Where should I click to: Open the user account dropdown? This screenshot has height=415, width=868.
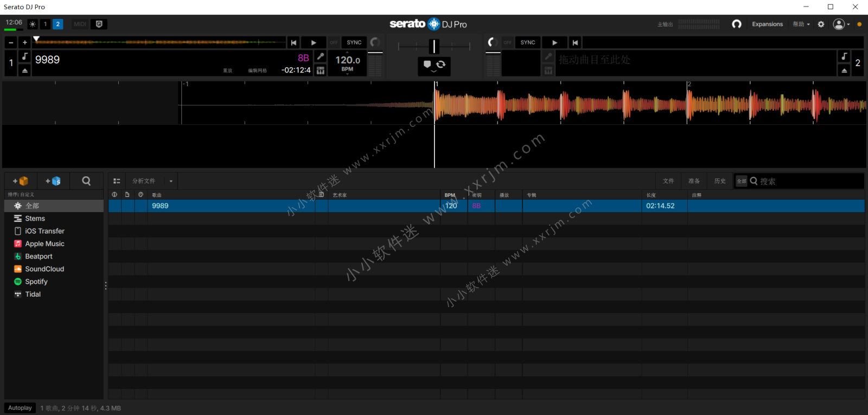pos(841,24)
